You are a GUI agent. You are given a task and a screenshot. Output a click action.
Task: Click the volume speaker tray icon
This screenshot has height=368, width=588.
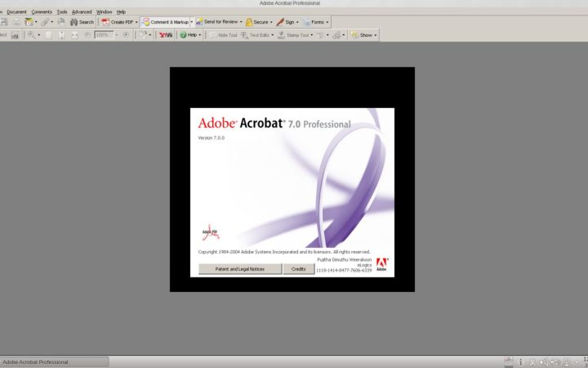point(543,362)
